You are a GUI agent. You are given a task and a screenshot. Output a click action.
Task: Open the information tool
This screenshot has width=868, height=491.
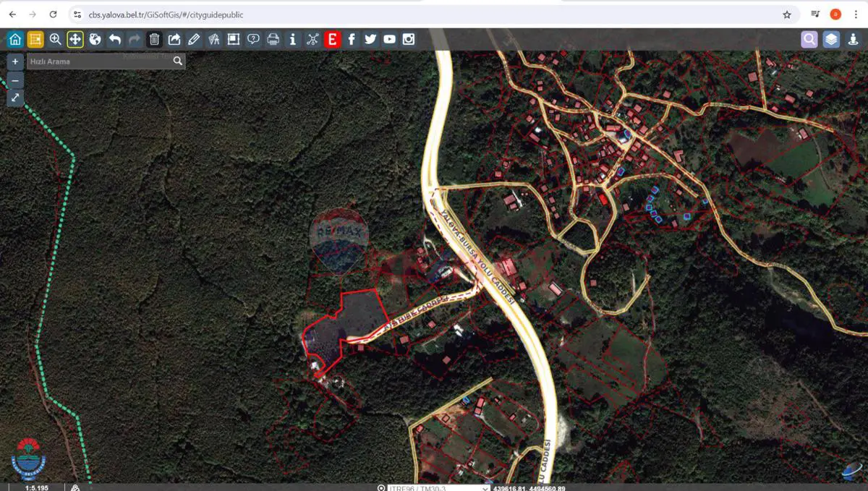(x=292, y=40)
